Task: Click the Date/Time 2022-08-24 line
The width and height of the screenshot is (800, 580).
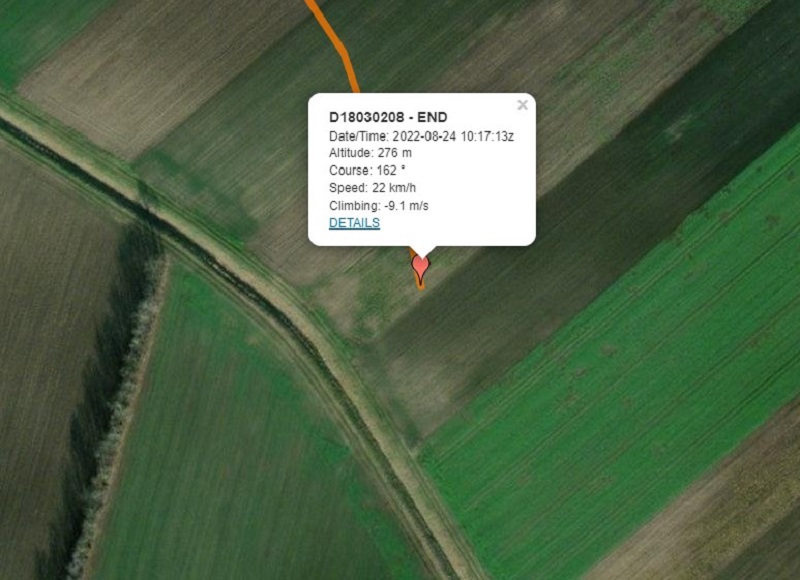Action: point(421,136)
